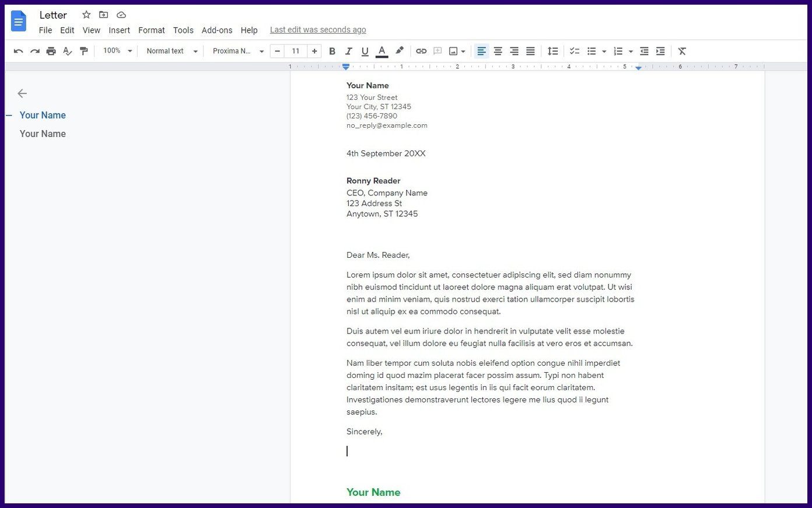Screen dimensions: 812x508
Task: Click the CEO, Company Name line
Action: tap(387, 193)
